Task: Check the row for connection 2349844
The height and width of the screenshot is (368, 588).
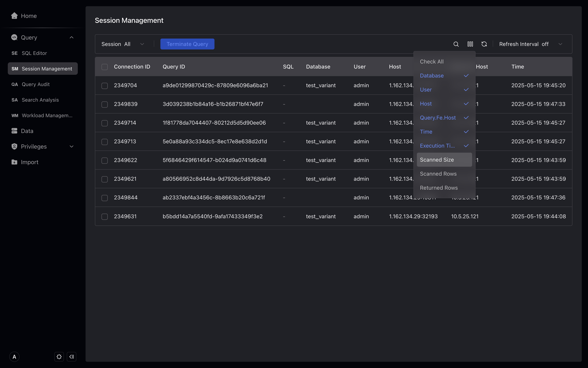Action: tap(104, 198)
